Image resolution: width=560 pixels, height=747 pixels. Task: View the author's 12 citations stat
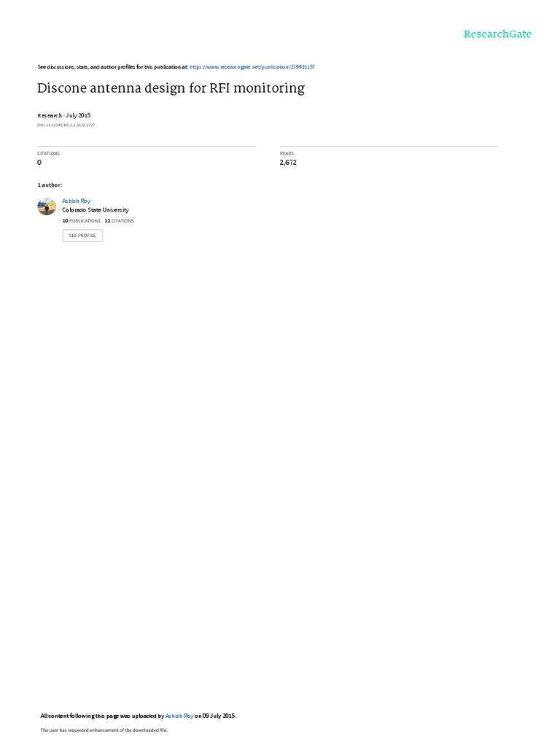click(x=119, y=221)
